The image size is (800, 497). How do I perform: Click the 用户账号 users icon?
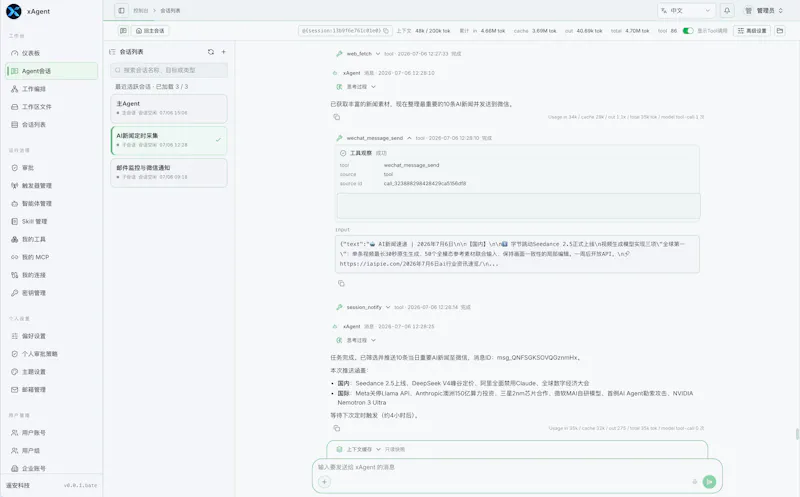(14, 433)
